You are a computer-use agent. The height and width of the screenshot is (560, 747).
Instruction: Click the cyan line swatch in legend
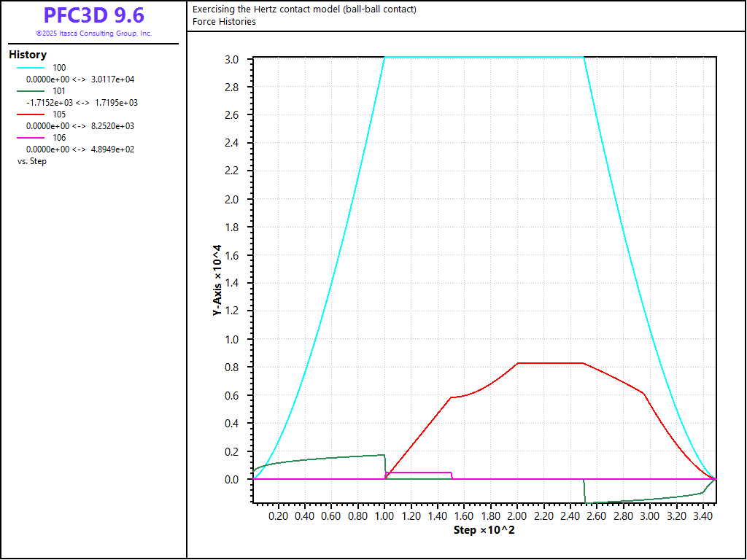pyautogui.click(x=31, y=68)
